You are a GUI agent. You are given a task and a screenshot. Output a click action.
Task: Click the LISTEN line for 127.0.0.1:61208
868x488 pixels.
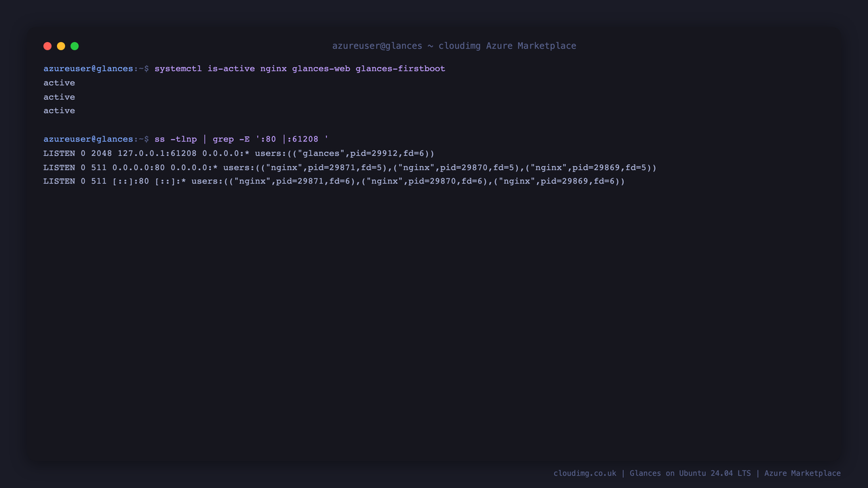239,153
